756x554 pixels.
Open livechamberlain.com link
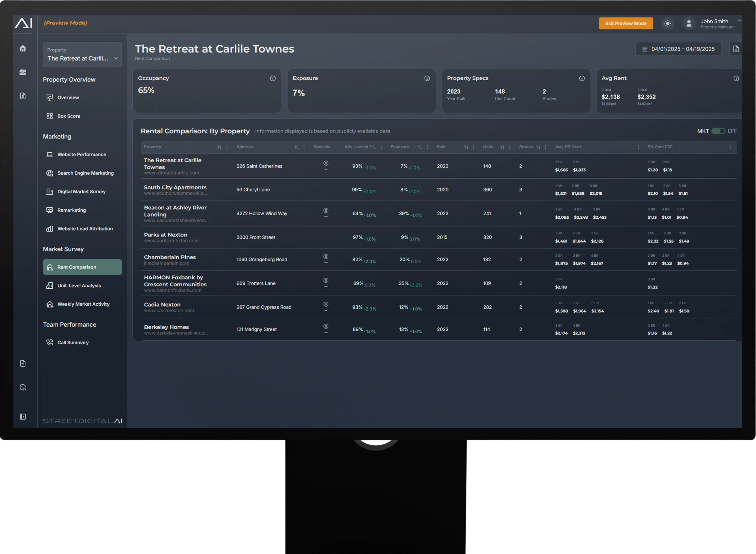166,263
